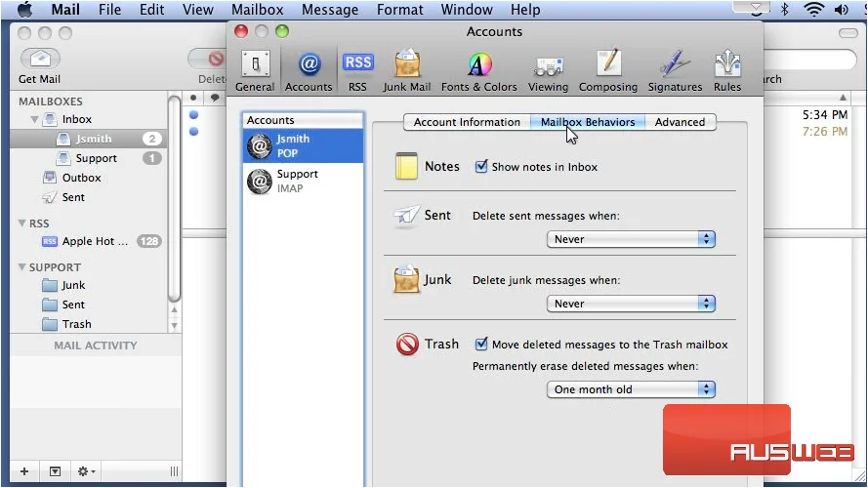Open the Mail application menu
Screen dimensions: 868x488
pyautogui.click(x=65, y=10)
